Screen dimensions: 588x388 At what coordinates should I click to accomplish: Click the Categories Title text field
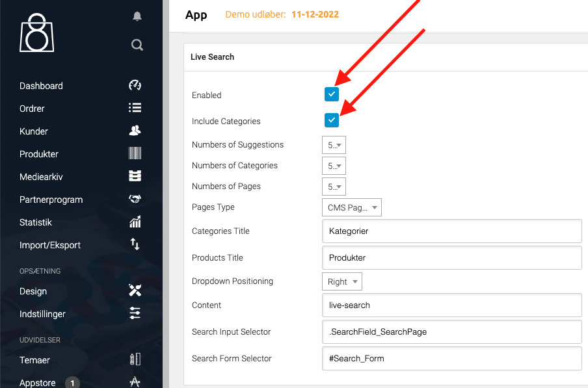[x=451, y=231]
